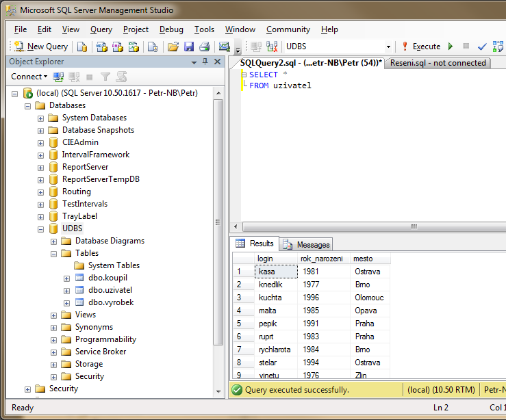Switch to the SQLQuery2.sql tab
The width and height of the screenshot is (506, 420).
tap(311, 63)
